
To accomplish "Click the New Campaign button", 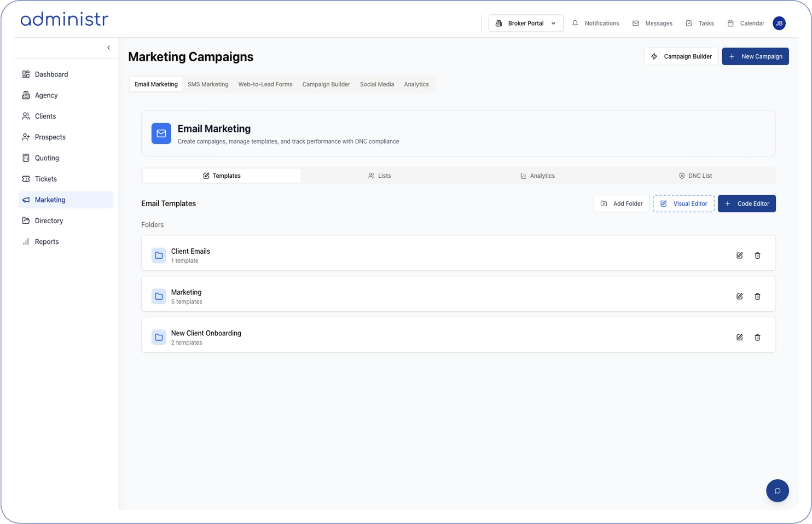I will (755, 56).
